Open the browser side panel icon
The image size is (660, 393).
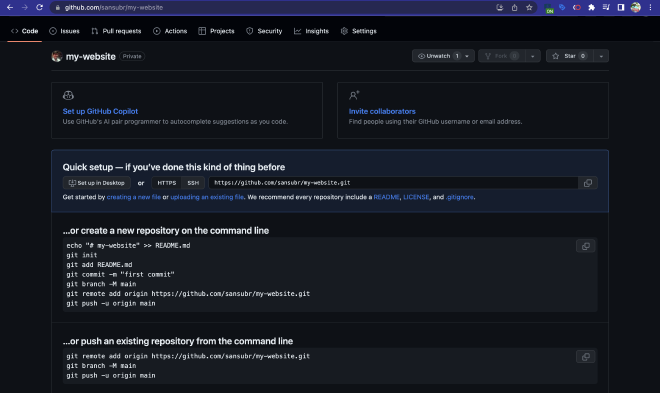[620, 8]
